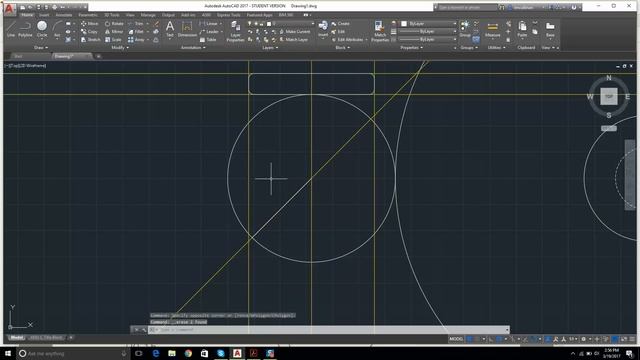Click the Move tool
This screenshot has height=360, width=640.
89,24
